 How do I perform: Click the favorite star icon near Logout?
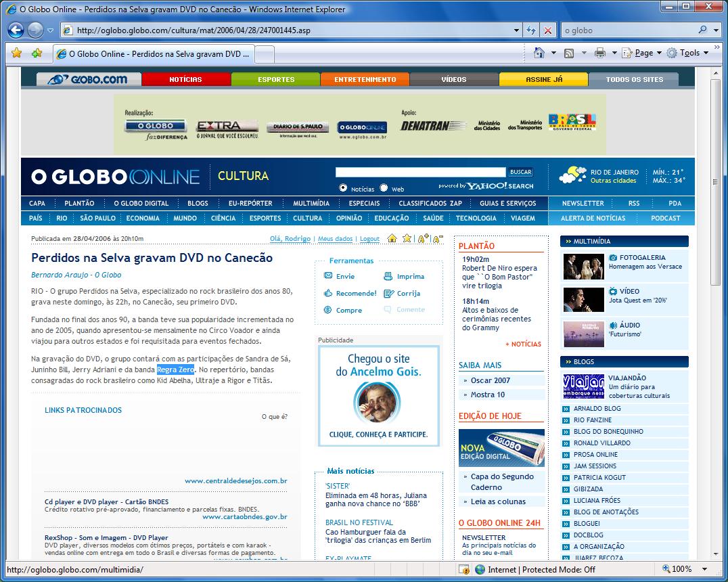[x=407, y=238]
